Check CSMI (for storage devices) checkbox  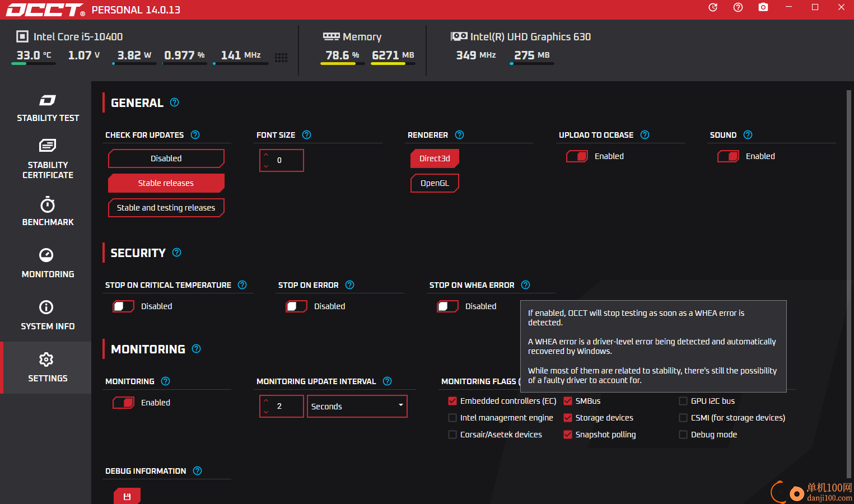pyautogui.click(x=683, y=418)
